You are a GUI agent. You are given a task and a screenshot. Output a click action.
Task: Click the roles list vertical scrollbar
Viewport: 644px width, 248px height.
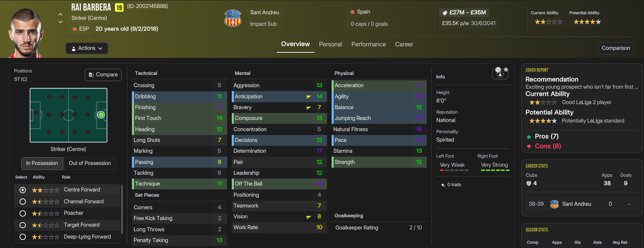click(121, 209)
